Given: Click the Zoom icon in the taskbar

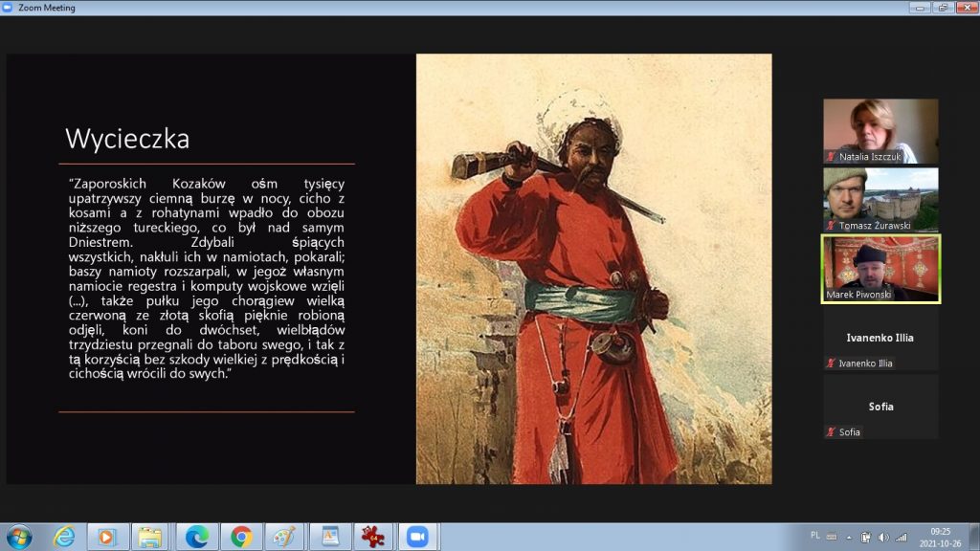Looking at the screenshot, I should point(416,537).
